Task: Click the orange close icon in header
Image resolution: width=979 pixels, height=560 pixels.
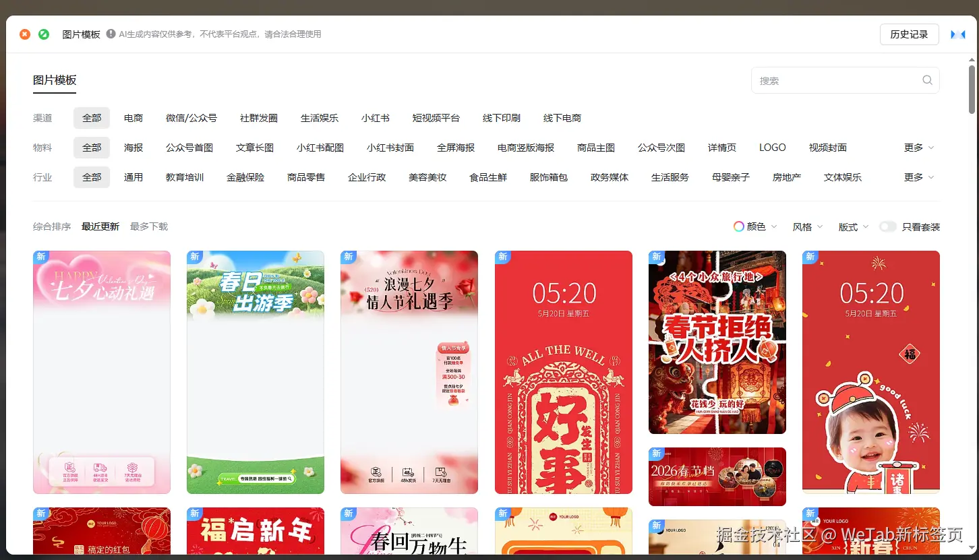Action: click(x=25, y=34)
